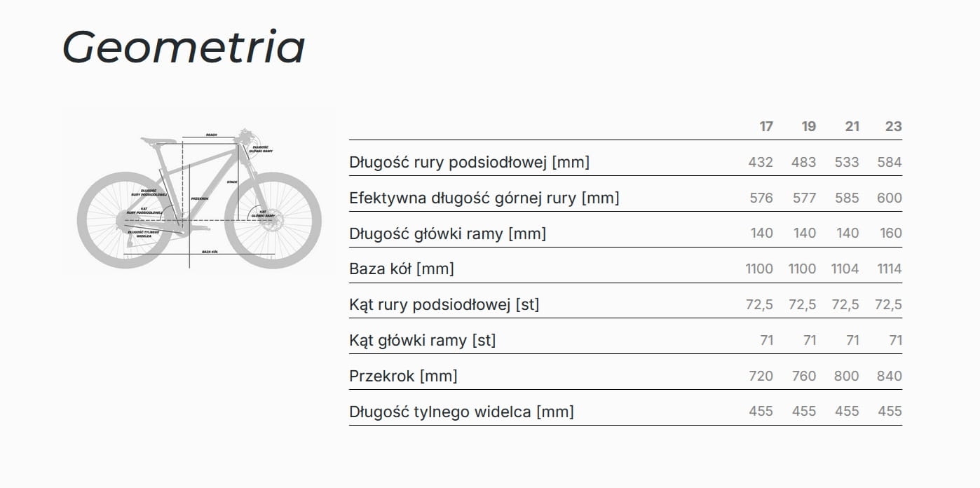Viewport: 980px width, 488px height.
Task: Click the PRZEKROK label on bike diagram
Action: pos(200,198)
